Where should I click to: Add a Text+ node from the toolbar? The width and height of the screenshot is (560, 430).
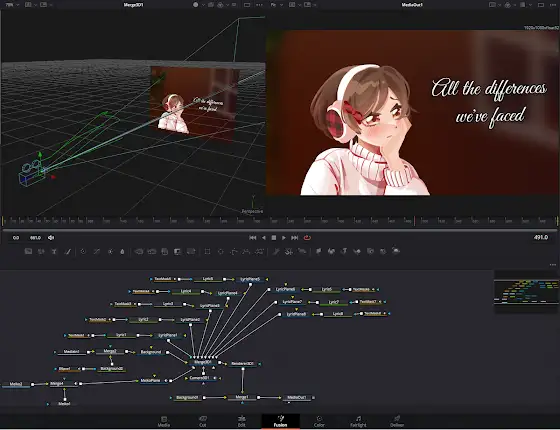[54, 251]
